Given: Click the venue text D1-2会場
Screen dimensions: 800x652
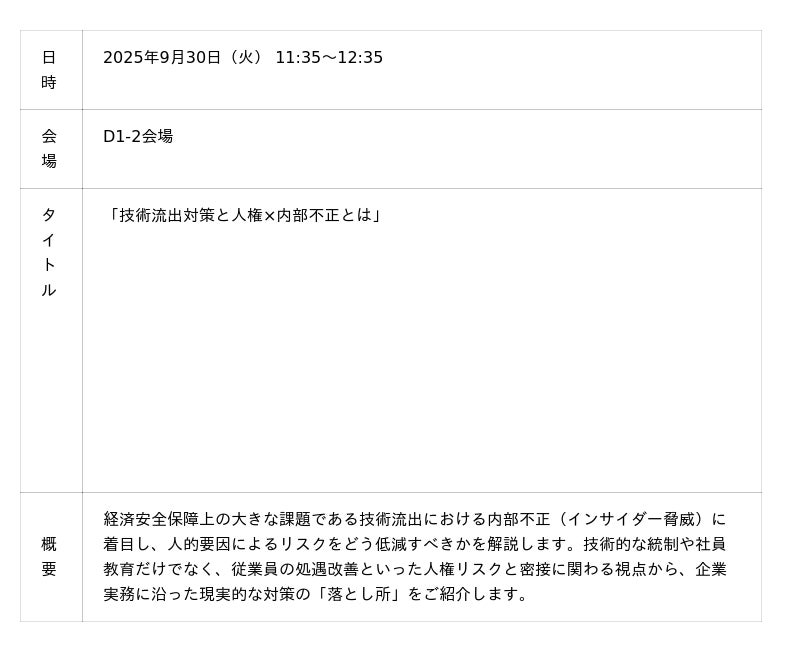Looking at the screenshot, I should pos(138,136).
